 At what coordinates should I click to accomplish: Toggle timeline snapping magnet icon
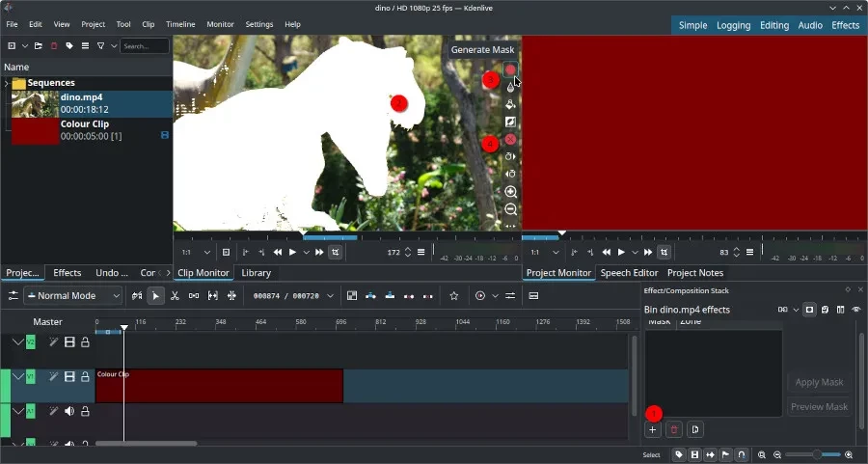coord(741,454)
